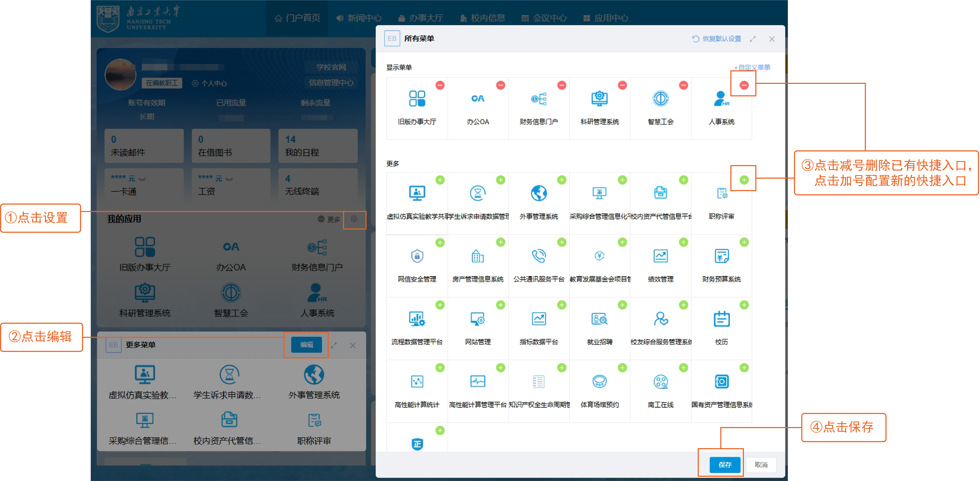Remove 旧版办事大厅 with its red minus button

tap(440, 85)
